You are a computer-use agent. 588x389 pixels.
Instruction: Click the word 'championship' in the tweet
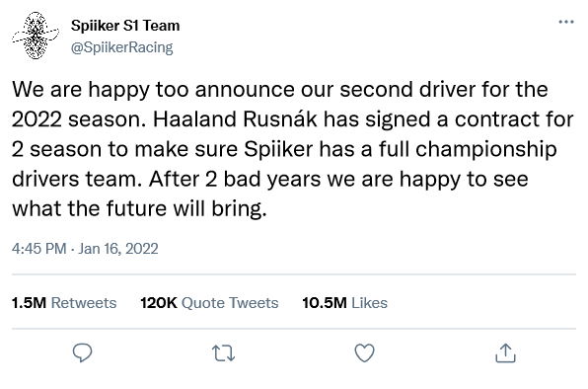pos(486,149)
